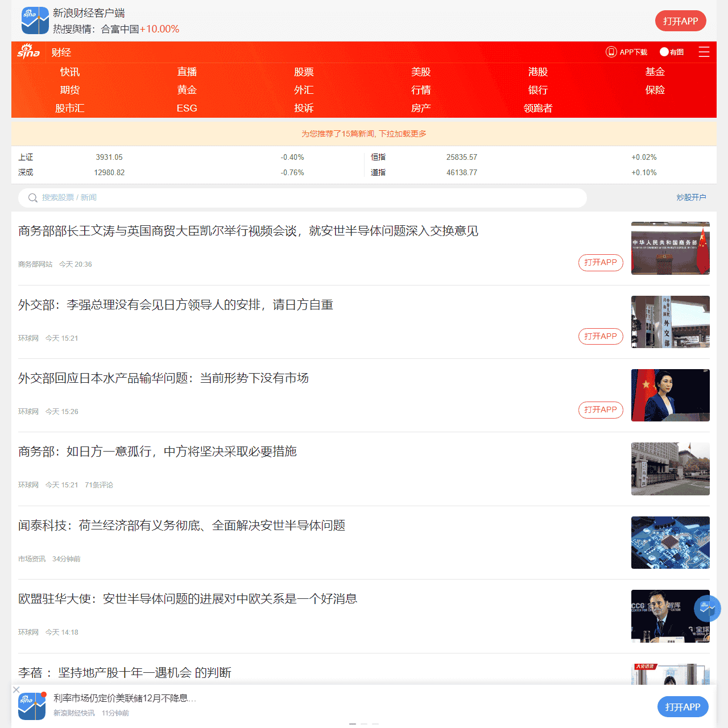Click the Sina icon in the bottom news banner
Image resolution: width=728 pixels, height=728 pixels.
click(x=31, y=706)
